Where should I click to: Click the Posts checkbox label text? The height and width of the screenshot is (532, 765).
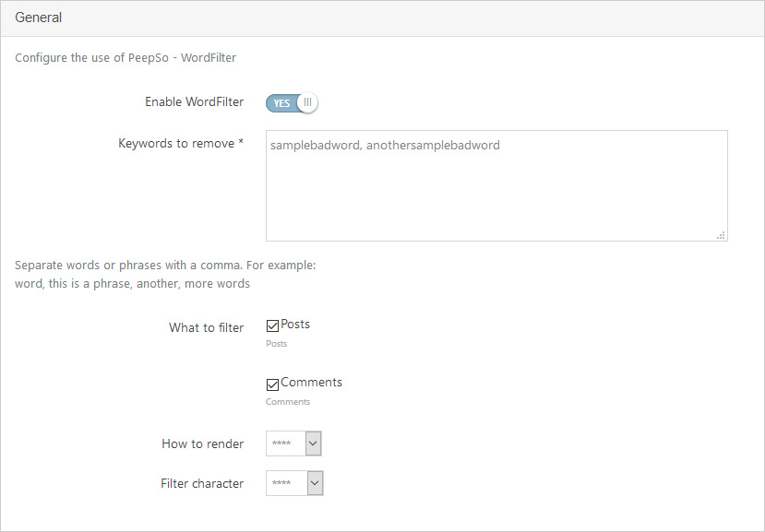point(295,325)
